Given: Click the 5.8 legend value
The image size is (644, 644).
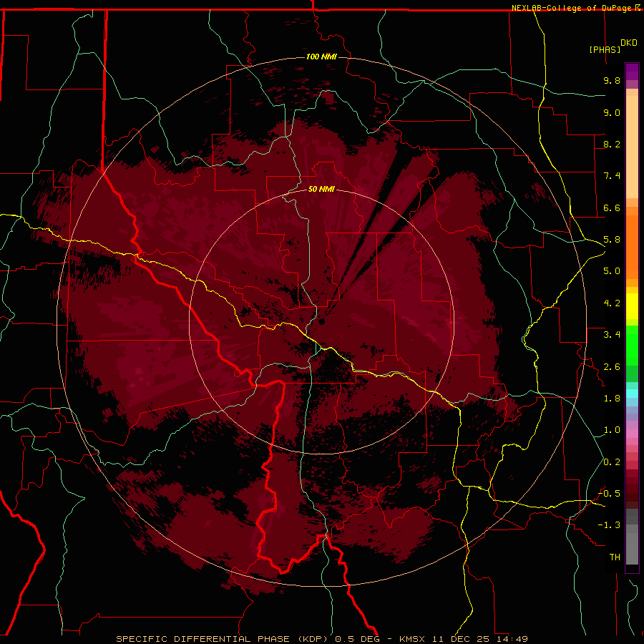Looking at the screenshot, I should 612,240.
